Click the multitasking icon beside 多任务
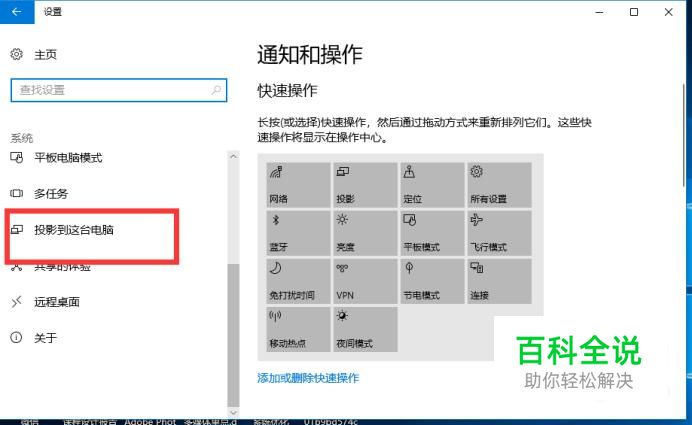The height and width of the screenshot is (425, 692). pos(16,193)
